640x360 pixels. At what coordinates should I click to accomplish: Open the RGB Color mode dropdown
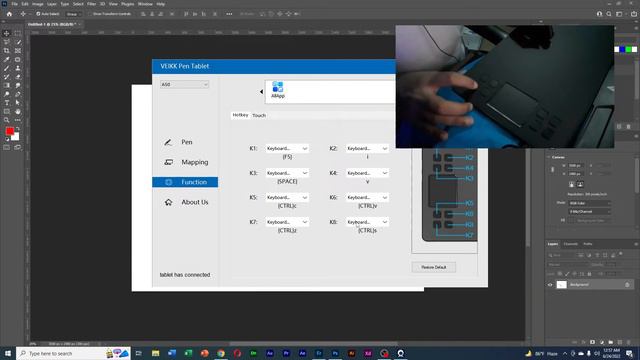coord(590,203)
